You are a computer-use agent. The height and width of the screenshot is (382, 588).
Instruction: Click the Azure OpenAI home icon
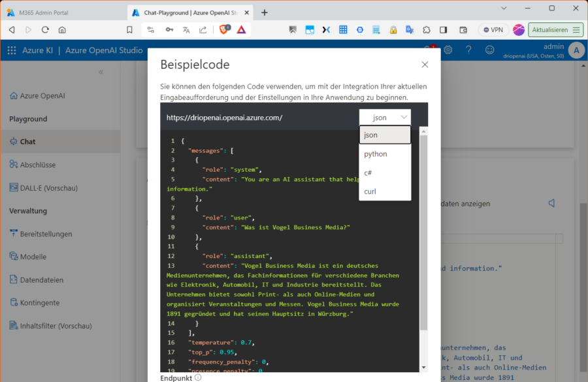pyautogui.click(x=14, y=96)
